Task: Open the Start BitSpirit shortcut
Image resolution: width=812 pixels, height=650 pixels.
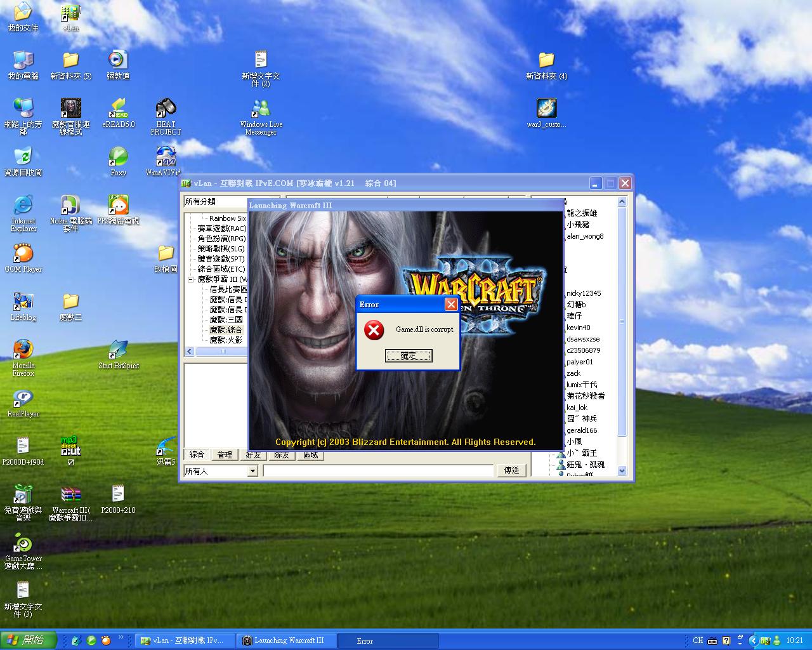Action: click(x=118, y=350)
